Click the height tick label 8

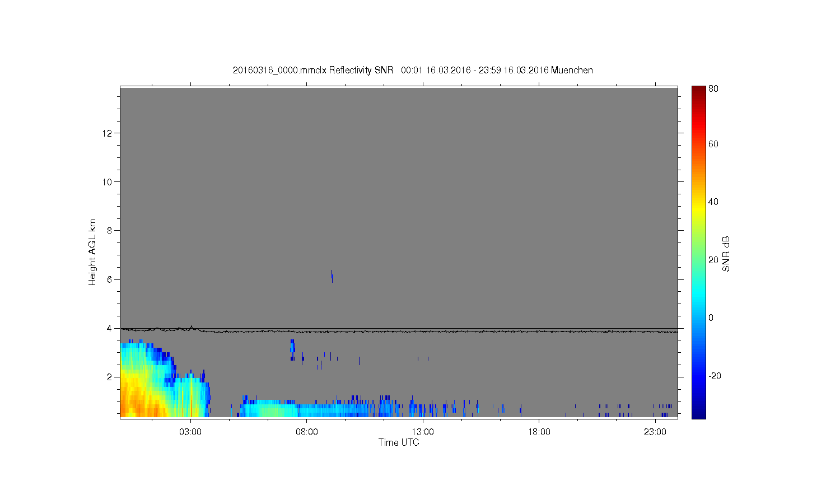[x=110, y=230]
